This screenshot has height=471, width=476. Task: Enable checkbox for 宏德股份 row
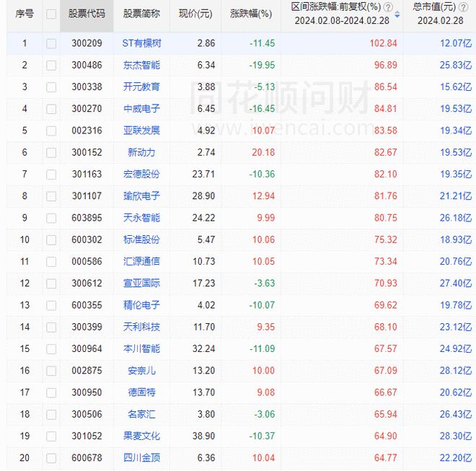pos(51,175)
